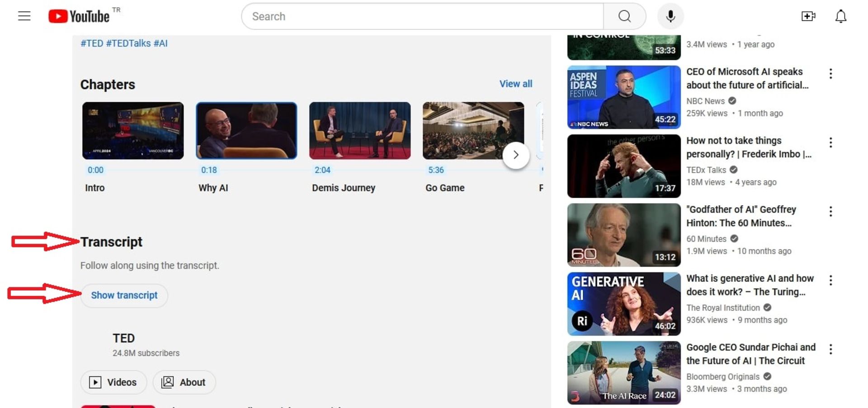868x408 pixels.
Task: Click the 'Why AI' chapter title
Action: click(x=213, y=188)
